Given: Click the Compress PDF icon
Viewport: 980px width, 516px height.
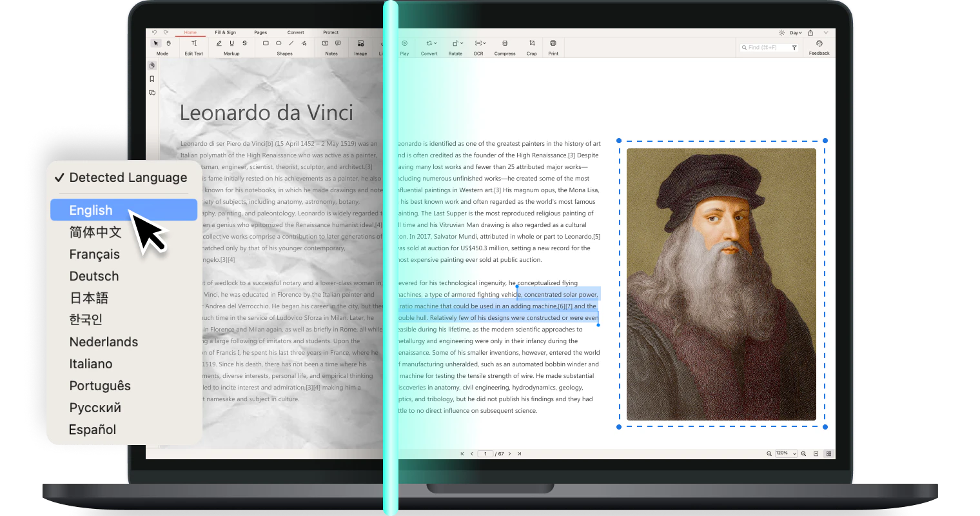Looking at the screenshot, I should [x=505, y=43].
